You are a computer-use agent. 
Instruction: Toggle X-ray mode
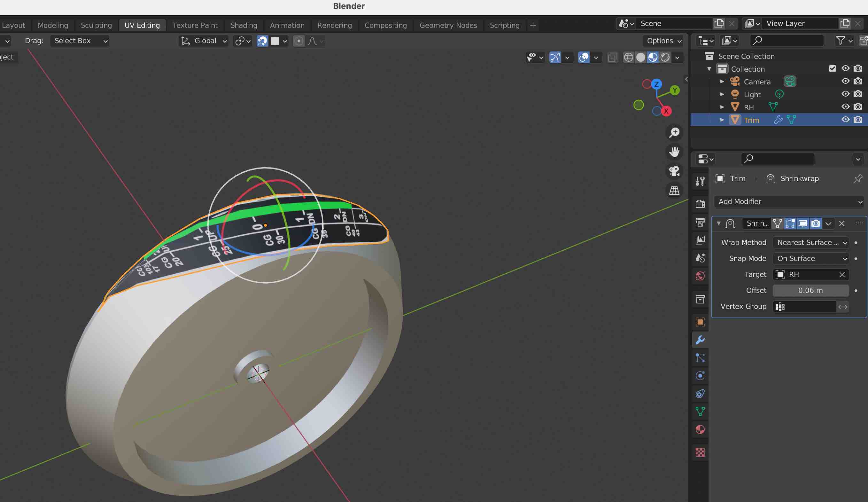pos(612,57)
